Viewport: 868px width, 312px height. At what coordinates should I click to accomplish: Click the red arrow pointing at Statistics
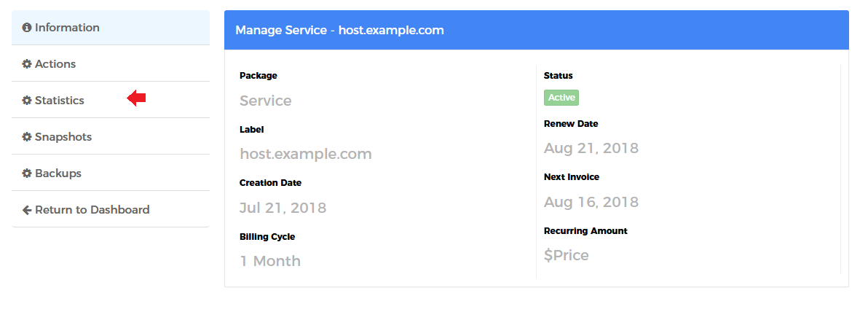(x=136, y=98)
